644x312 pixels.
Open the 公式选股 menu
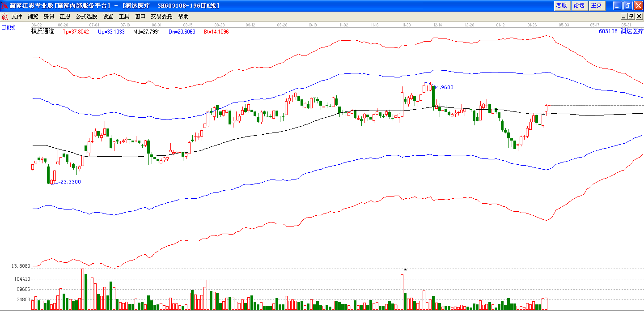(86, 17)
